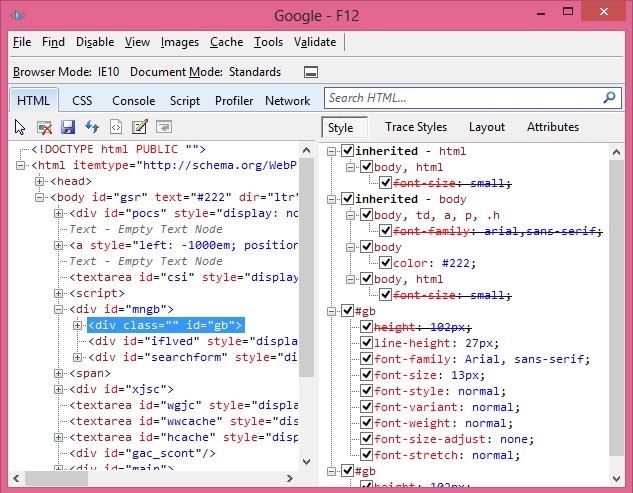Collapse the <html> root node
Image resolution: width=633 pixels, height=493 pixels.
[x=20, y=165]
